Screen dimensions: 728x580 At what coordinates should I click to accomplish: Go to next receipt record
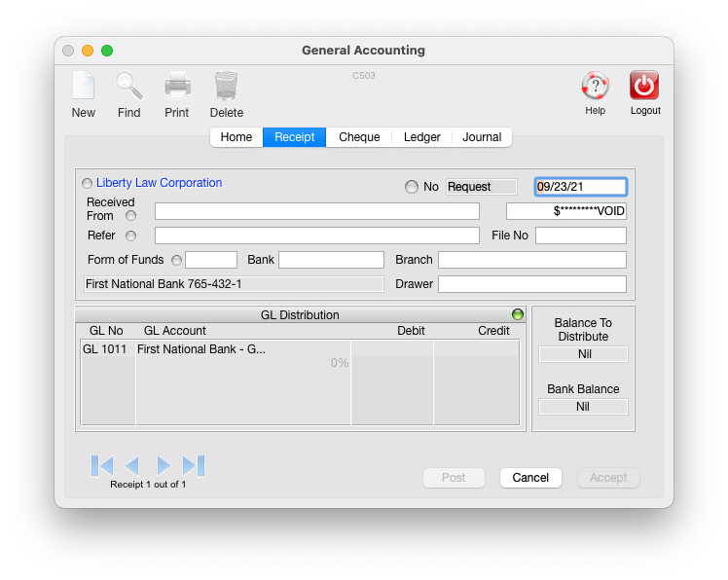click(163, 465)
